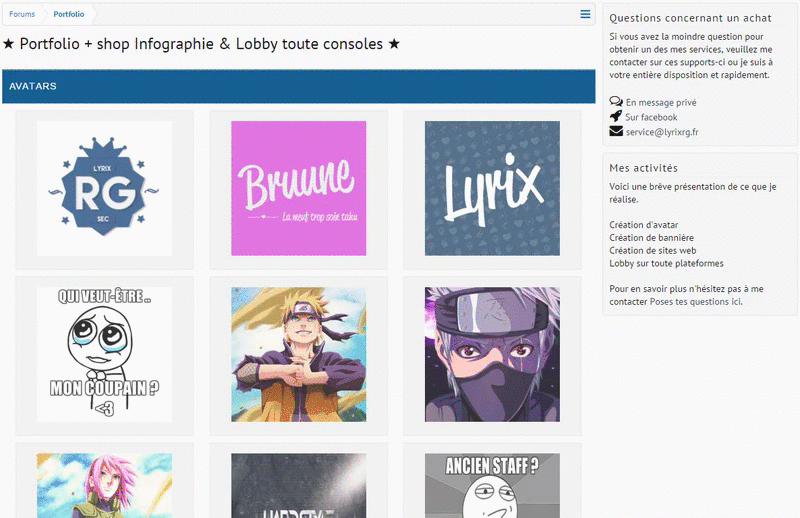
Task: Open the 'Qui veut-être mon coupain' meme avatar
Action: tap(104, 354)
